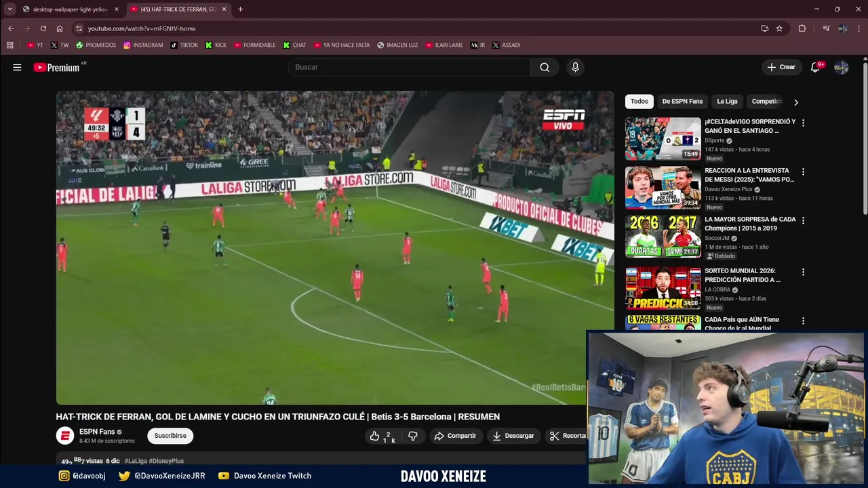Close the desktop-wallpaper tab
The height and width of the screenshot is (488, 868).
(117, 9)
